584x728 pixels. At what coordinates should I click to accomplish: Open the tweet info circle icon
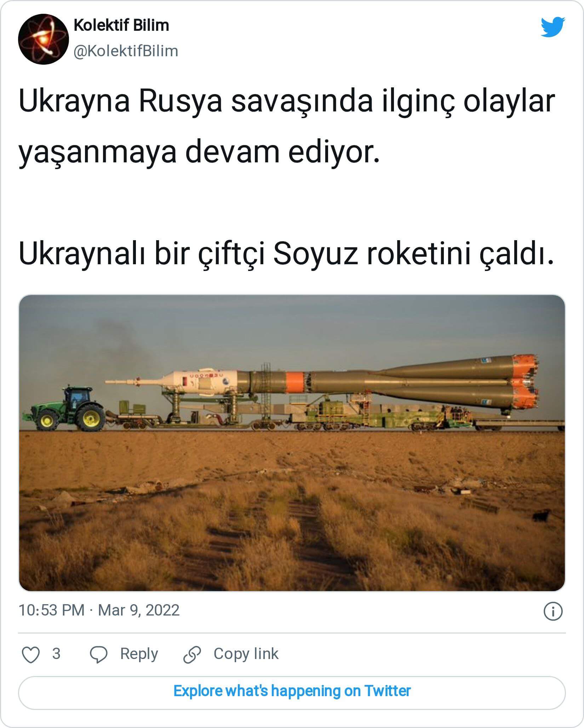click(x=553, y=612)
